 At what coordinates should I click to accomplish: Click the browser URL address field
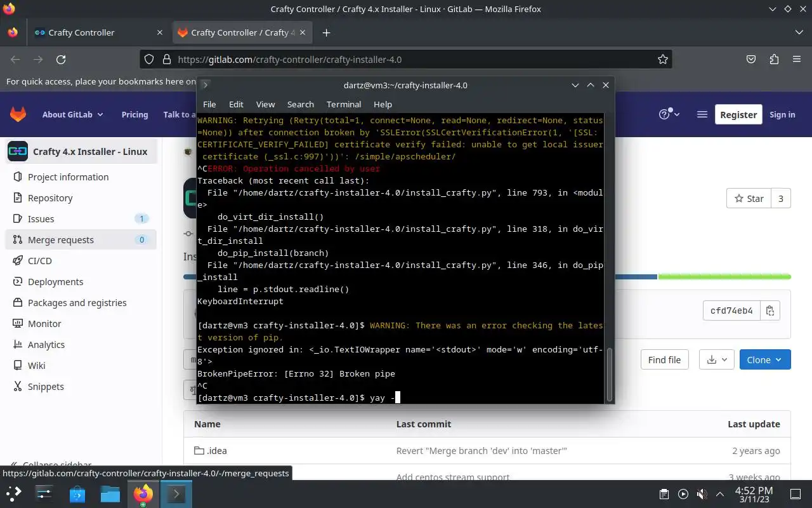(x=406, y=59)
